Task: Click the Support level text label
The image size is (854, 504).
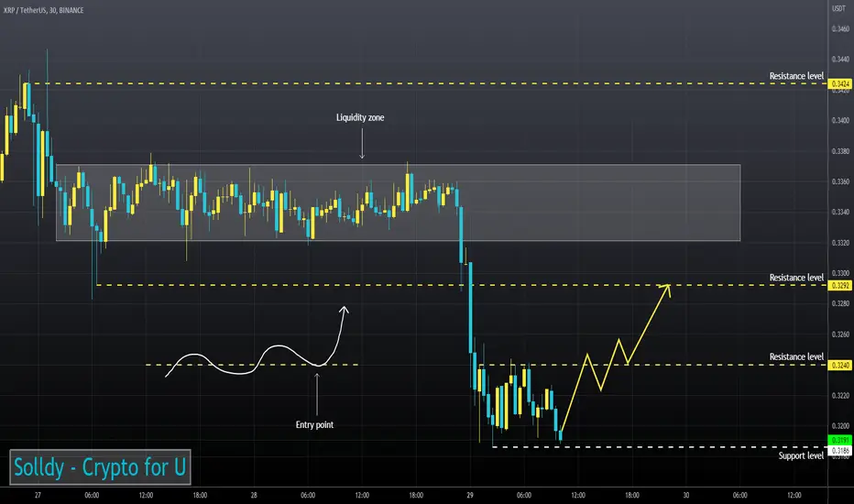Action: [801, 455]
